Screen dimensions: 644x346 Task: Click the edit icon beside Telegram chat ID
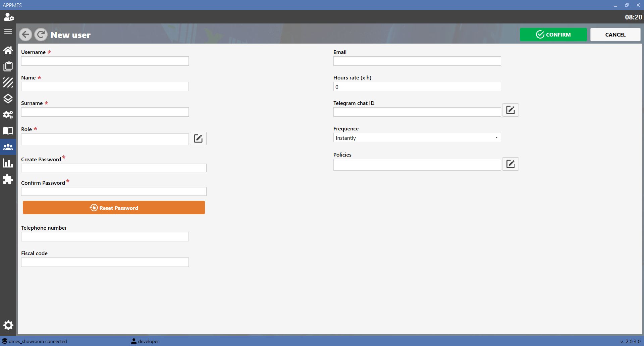point(511,110)
